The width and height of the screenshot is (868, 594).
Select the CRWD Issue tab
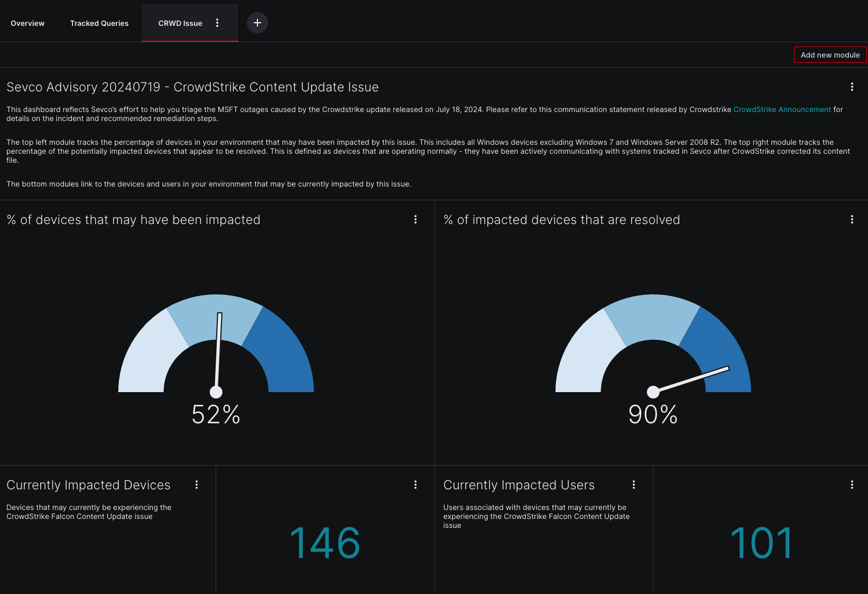(180, 23)
